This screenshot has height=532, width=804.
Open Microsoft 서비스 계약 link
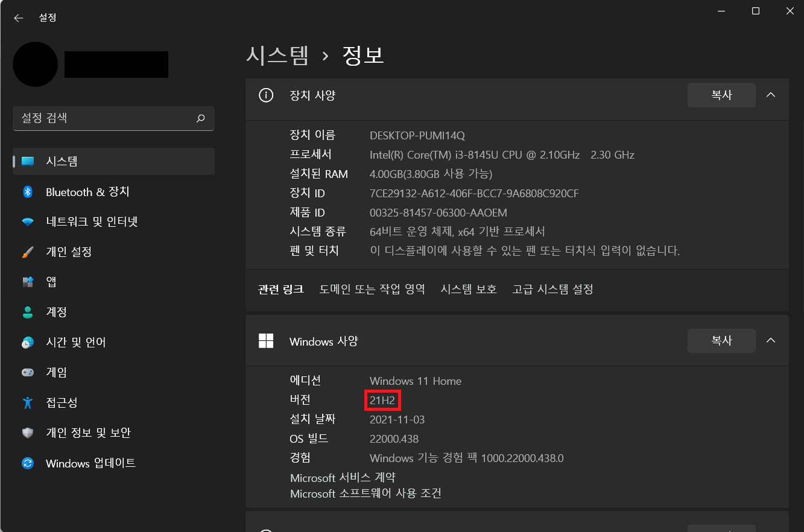click(343, 478)
